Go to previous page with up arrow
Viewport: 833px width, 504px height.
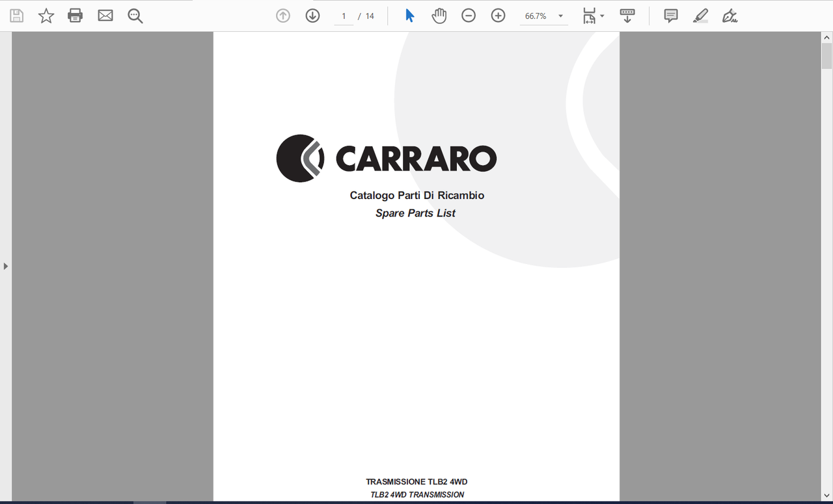point(283,16)
